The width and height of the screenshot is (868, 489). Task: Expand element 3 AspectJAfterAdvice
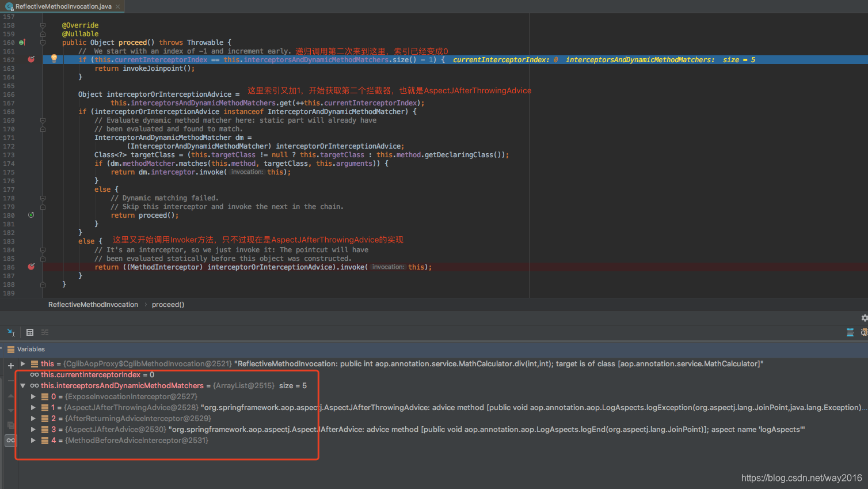(x=33, y=429)
